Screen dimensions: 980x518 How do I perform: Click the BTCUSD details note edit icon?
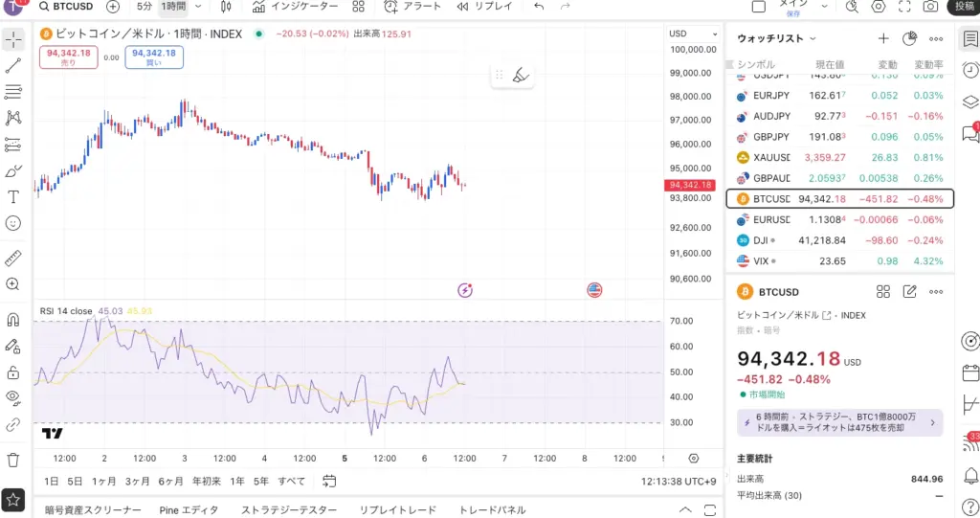click(909, 292)
